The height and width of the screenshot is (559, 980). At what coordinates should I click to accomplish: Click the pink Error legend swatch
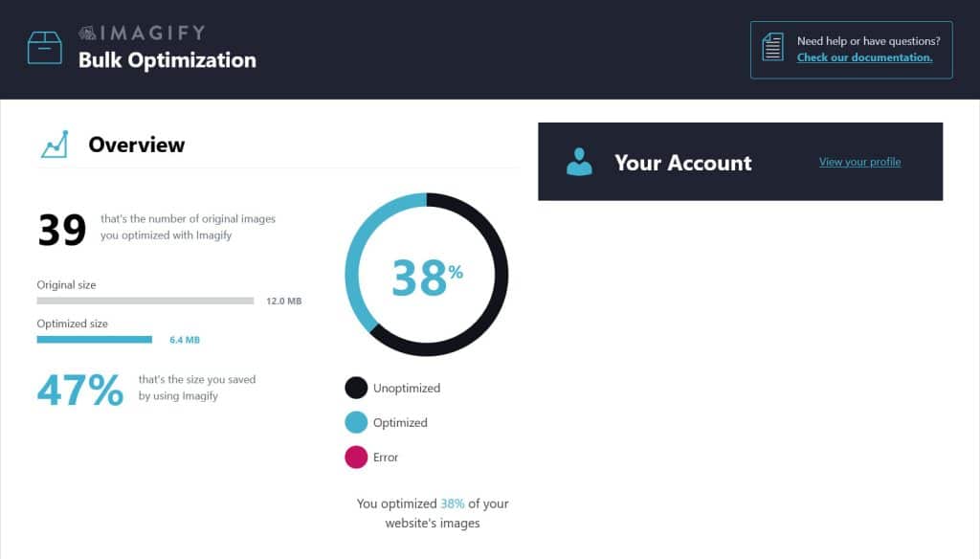pos(356,457)
